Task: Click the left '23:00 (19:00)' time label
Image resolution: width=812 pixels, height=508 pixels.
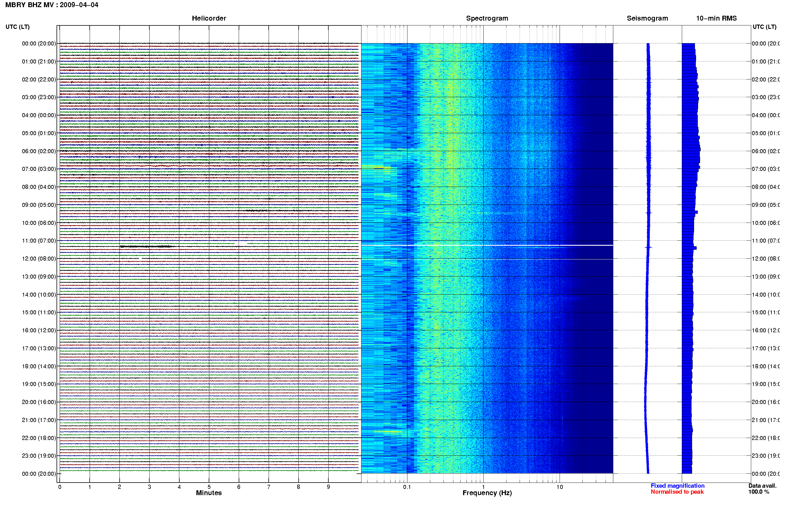Action: point(39,456)
